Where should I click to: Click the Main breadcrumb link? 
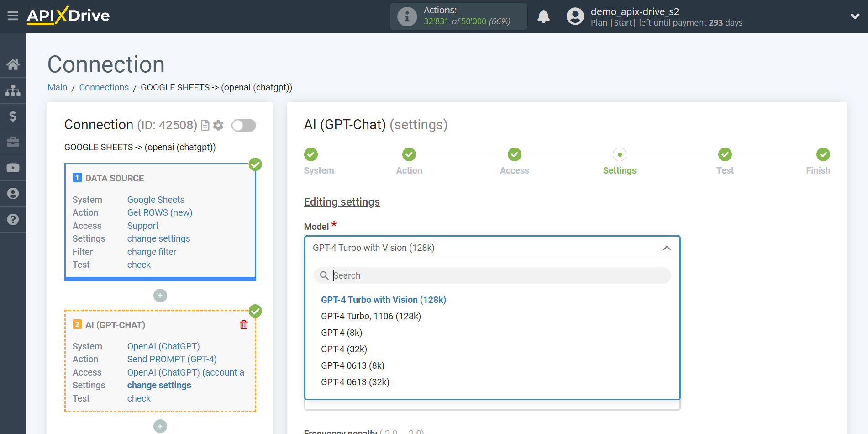point(58,87)
